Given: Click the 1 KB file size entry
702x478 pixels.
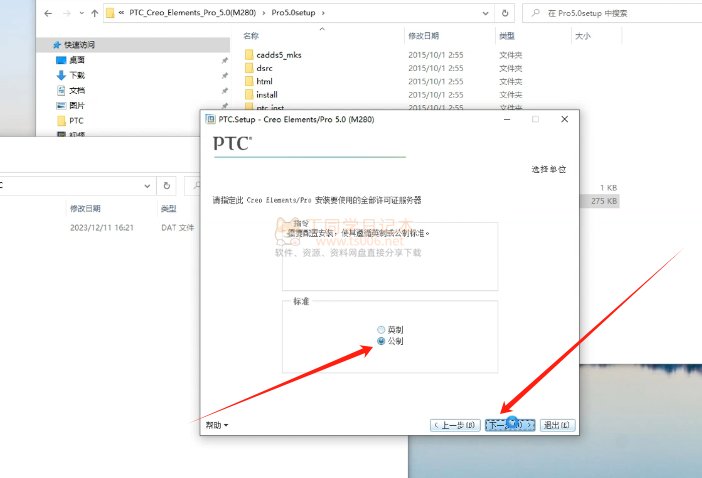Looking at the screenshot, I should coord(608,188).
